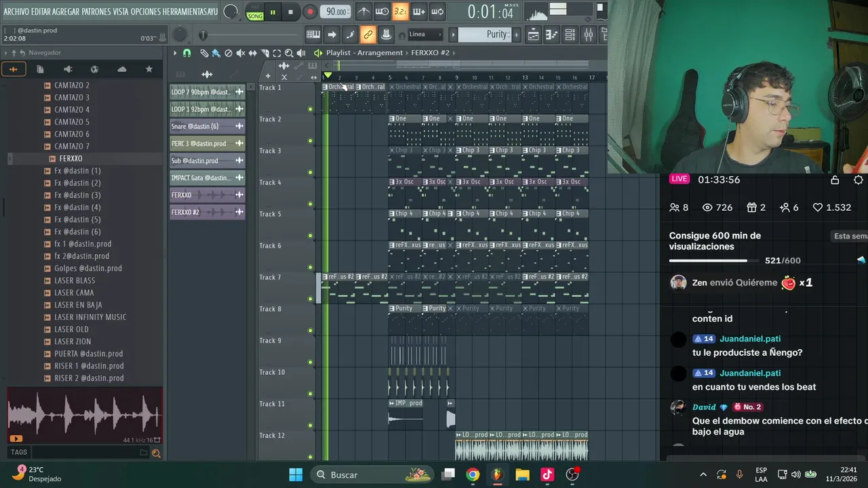Click the TAGS label in browser
Viewport: 868px width, 488px height.
point(19,452)
